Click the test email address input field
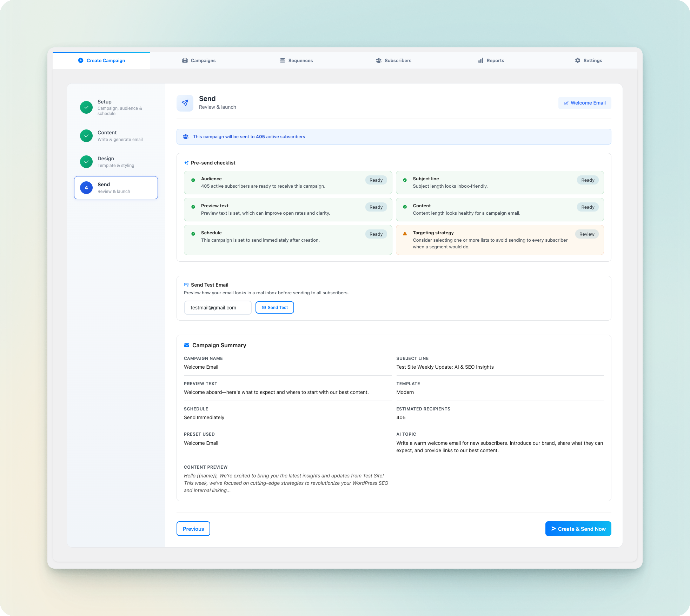The height and width of the screenshot is (616, 690). pyautogui.click(x=218, y=308)
